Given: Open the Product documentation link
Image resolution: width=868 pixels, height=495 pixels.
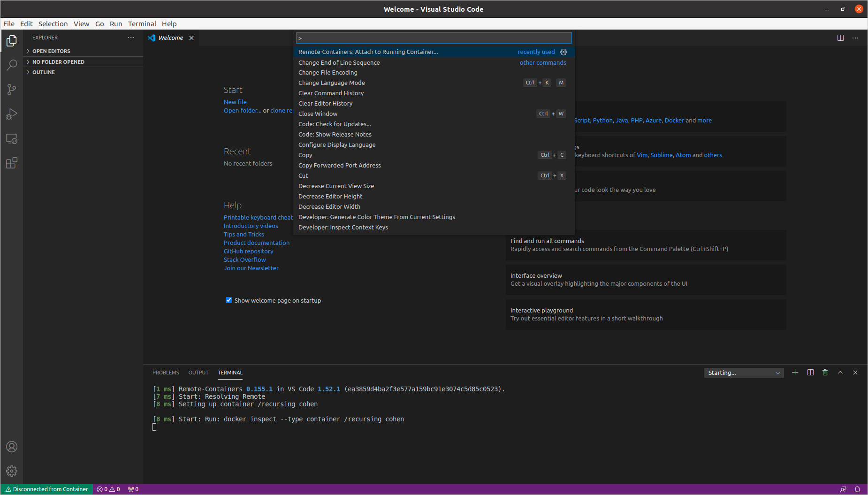Looking at the screenshot, I should (x=257, y=243).
